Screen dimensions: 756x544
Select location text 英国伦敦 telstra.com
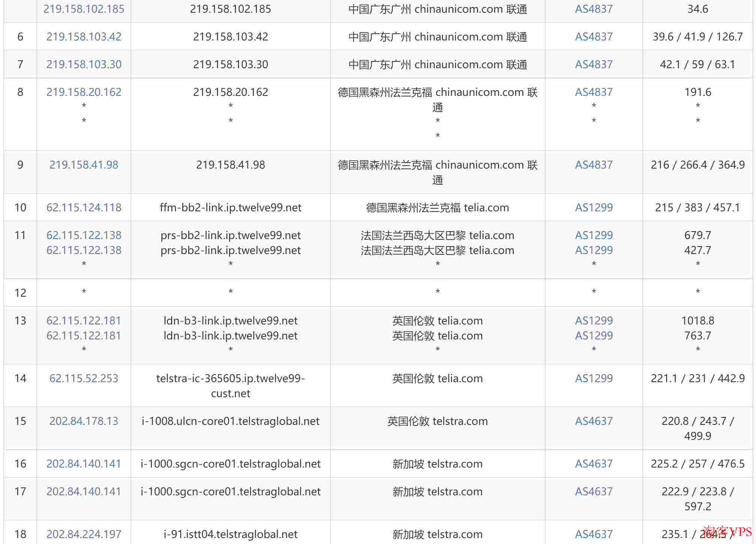coord(437,421)
